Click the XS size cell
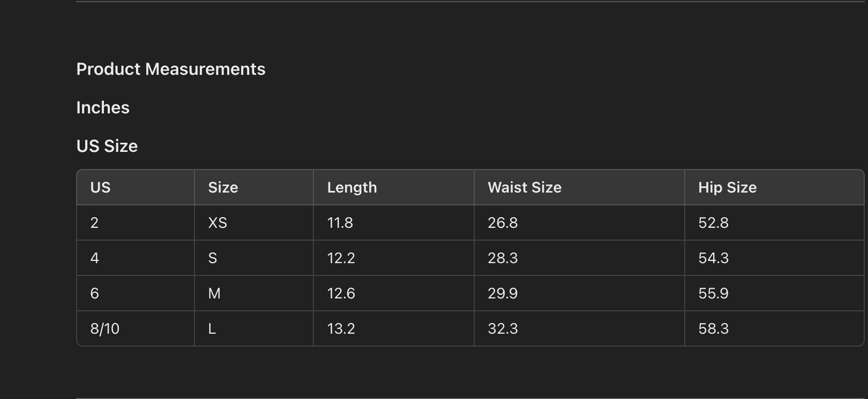This screenshot has height=399, width=868. coord(217,223)
